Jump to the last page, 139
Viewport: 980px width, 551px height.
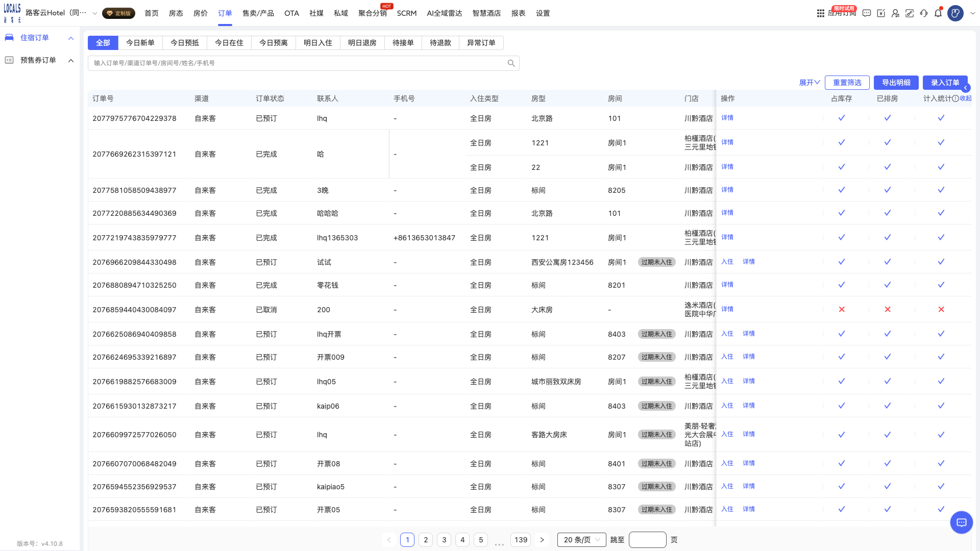click(x=521, y=540)
